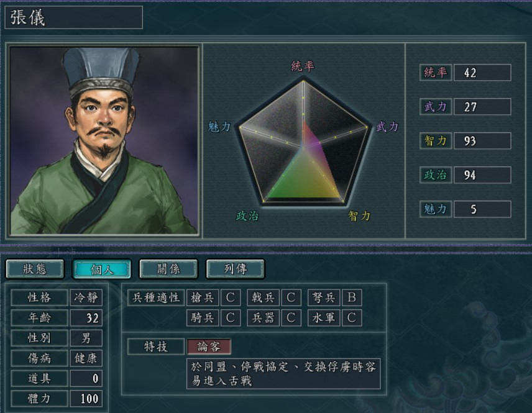
Task: Click the 槍兵 troop aptitude label
Action: (x=203, y=297)
